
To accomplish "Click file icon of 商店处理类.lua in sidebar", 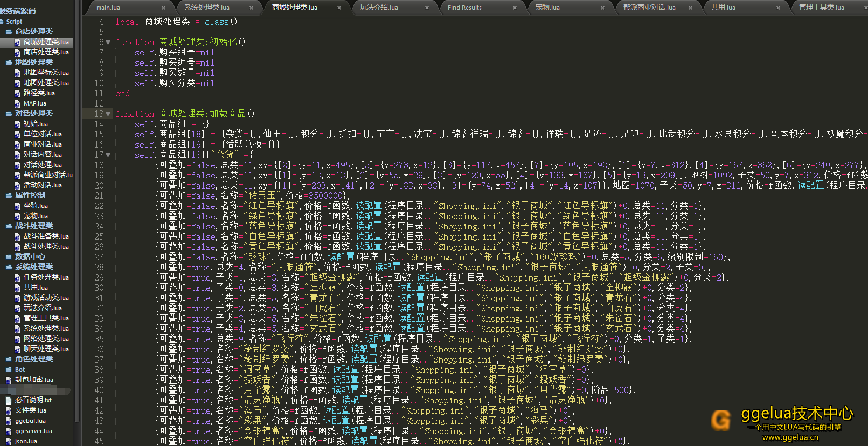I will tap(17, 52).
